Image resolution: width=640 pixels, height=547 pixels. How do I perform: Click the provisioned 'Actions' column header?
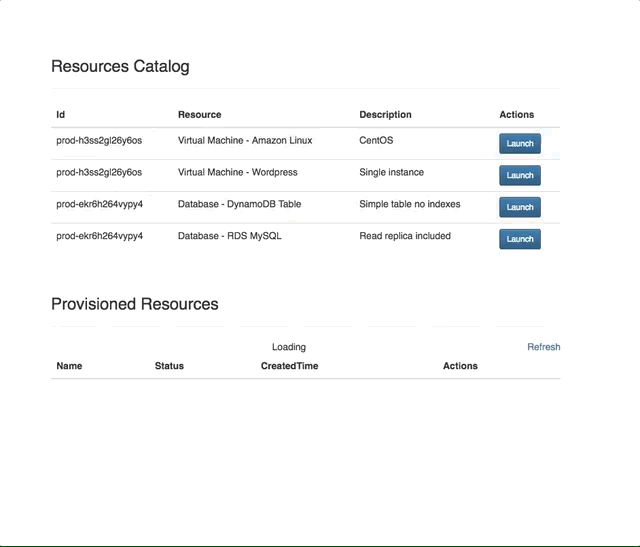coord(460,366)
